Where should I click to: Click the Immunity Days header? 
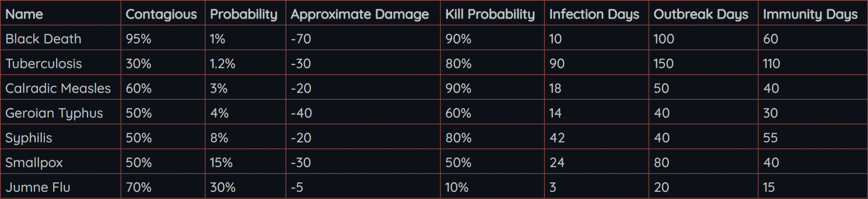[x=810, y=14]
